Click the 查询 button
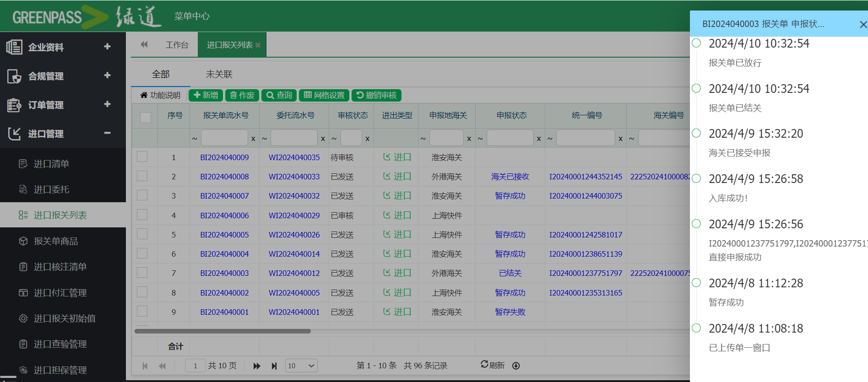 click(x=279, y=95)
